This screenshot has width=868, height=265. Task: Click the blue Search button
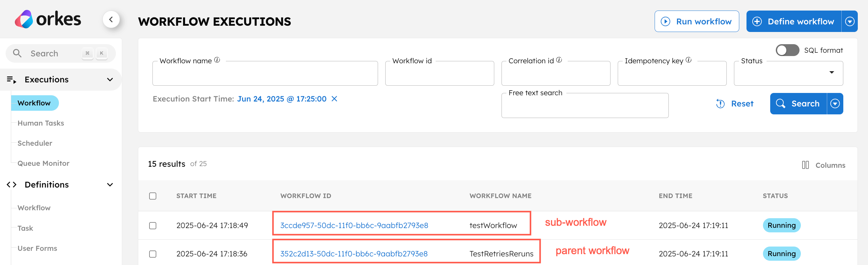[x=798, y=104]
